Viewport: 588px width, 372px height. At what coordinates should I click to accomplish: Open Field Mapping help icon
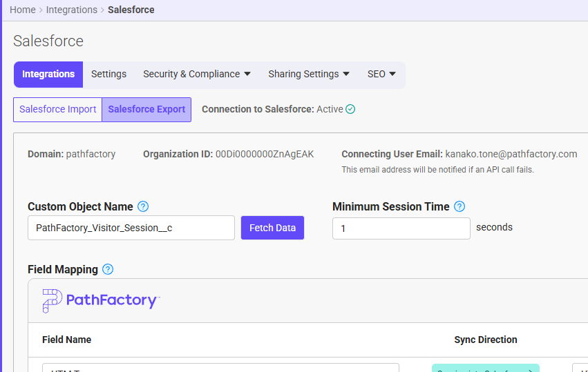(108, 269)
